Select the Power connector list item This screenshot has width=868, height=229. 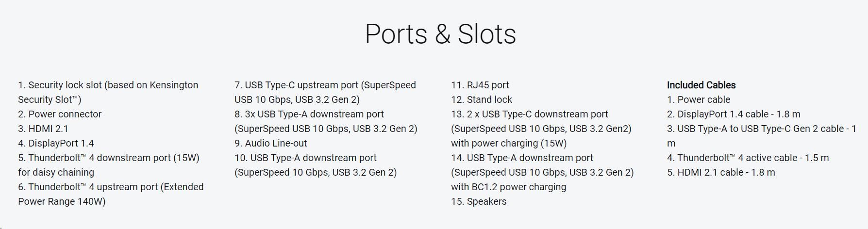[x=60, y=114]
